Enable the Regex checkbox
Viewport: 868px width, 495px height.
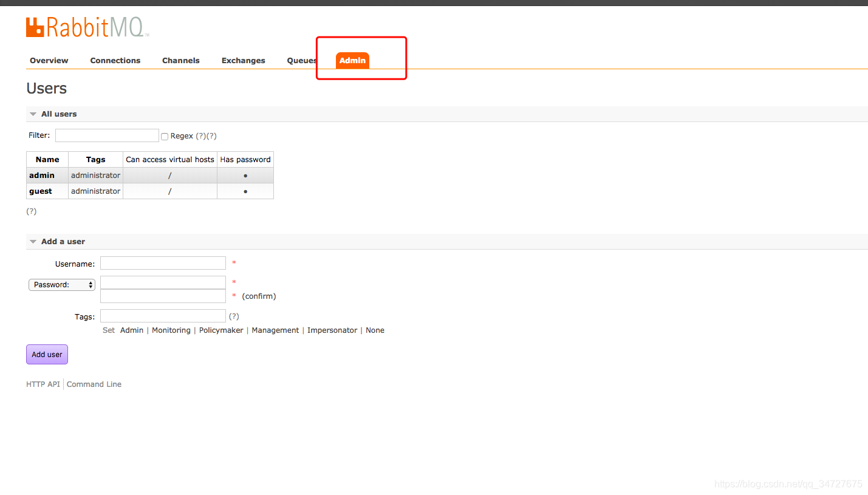tap(165, 137)
